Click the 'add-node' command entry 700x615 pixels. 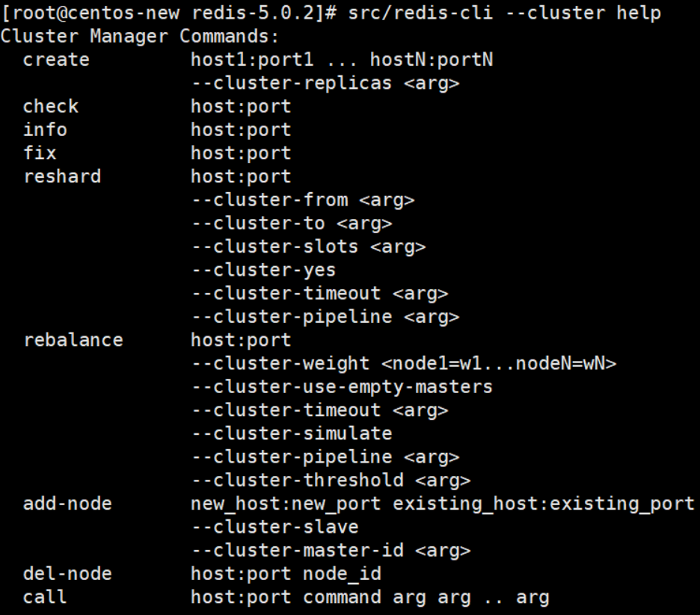(x=67, y=504)
